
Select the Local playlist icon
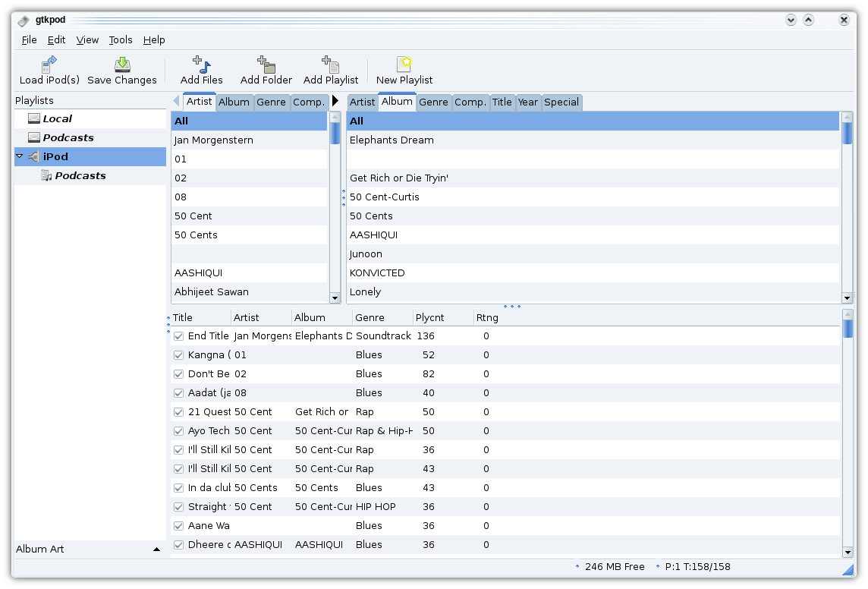pos(33,118)
